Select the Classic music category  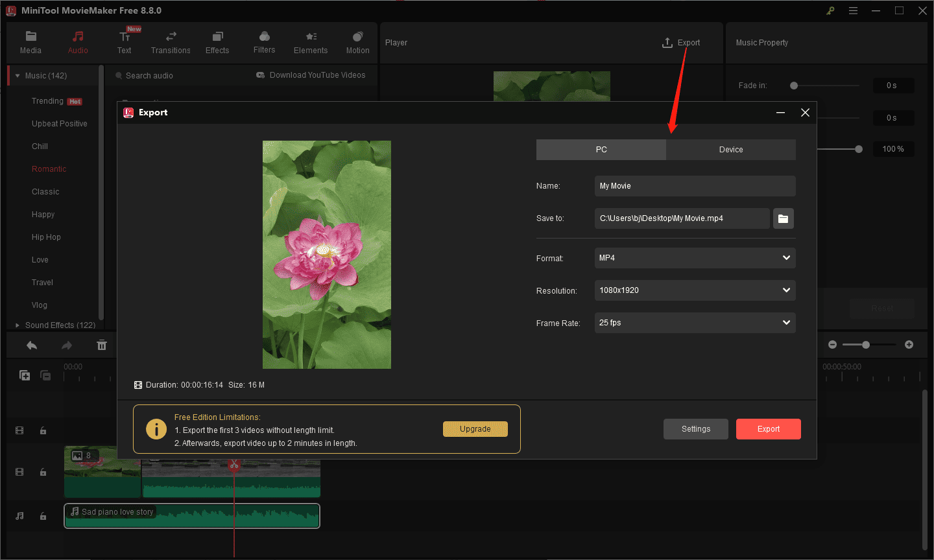pos(45,192)
